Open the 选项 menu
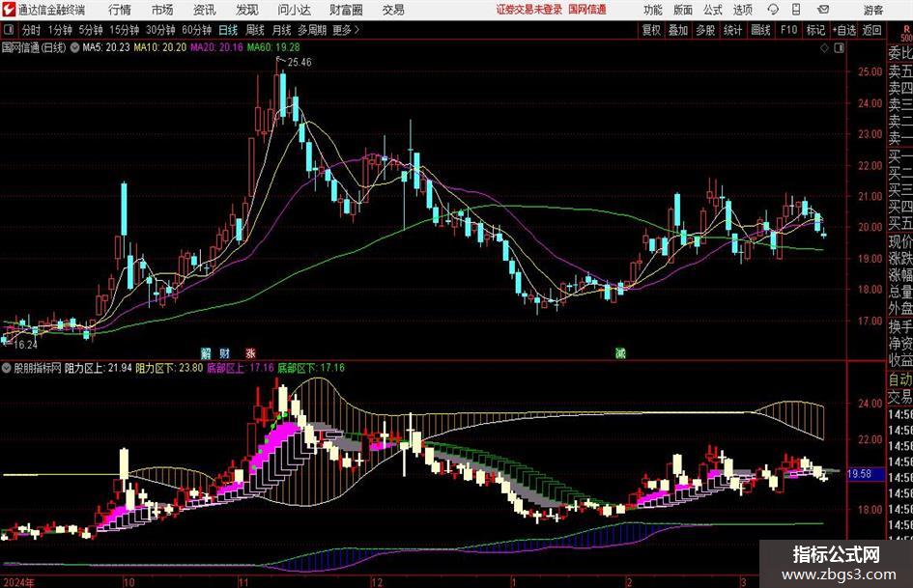913x588 pixels. click(x=743, y=10)
